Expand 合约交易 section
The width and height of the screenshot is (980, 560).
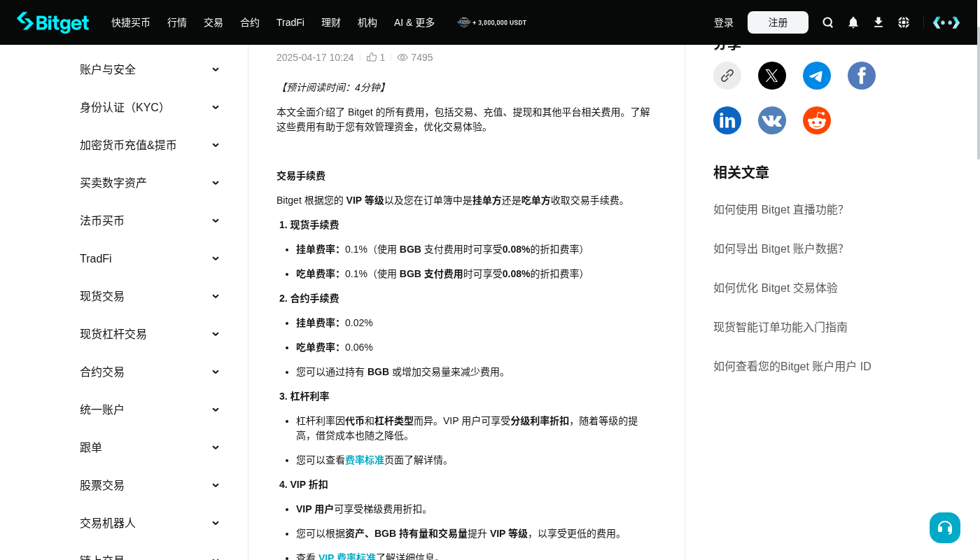[x=150, y=372]
